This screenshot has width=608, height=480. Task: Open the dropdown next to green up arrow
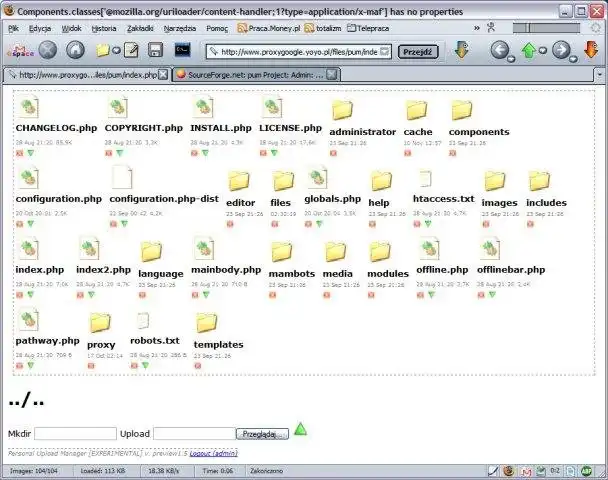coord(543,50)
